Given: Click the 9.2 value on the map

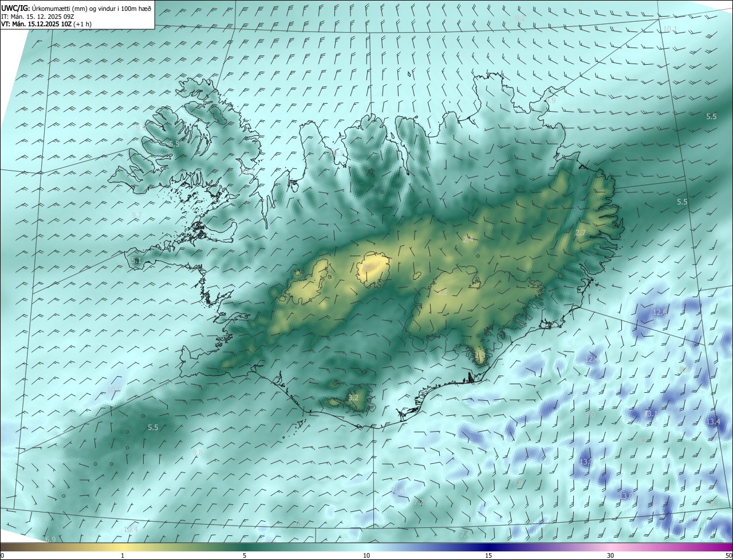Looking at the screenshot, I should click(x=520, y=18).
